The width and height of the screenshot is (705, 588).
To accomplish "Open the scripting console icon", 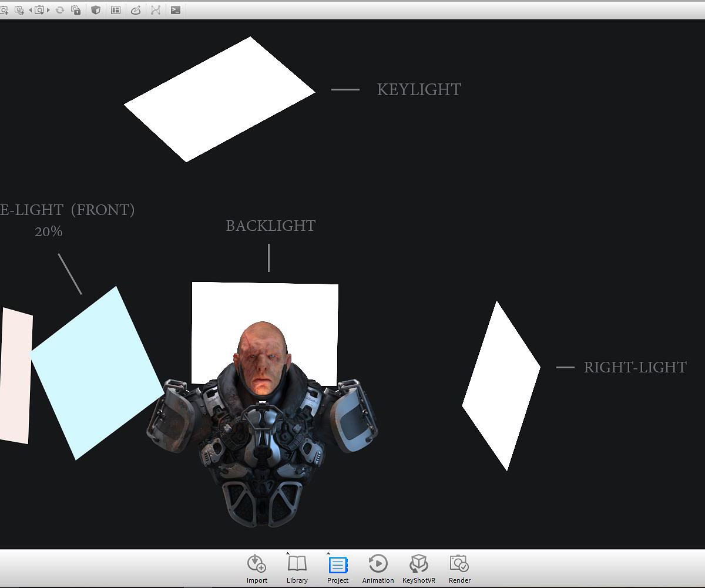I will 176,10.
